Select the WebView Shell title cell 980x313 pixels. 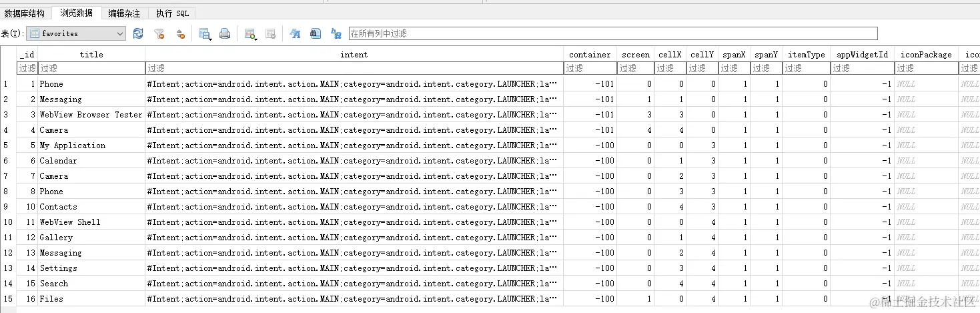pyautogui.click(x=91, y=222)
